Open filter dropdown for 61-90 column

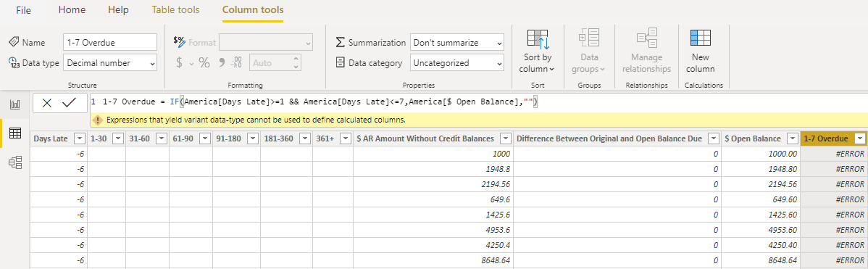tap(204, 138)
